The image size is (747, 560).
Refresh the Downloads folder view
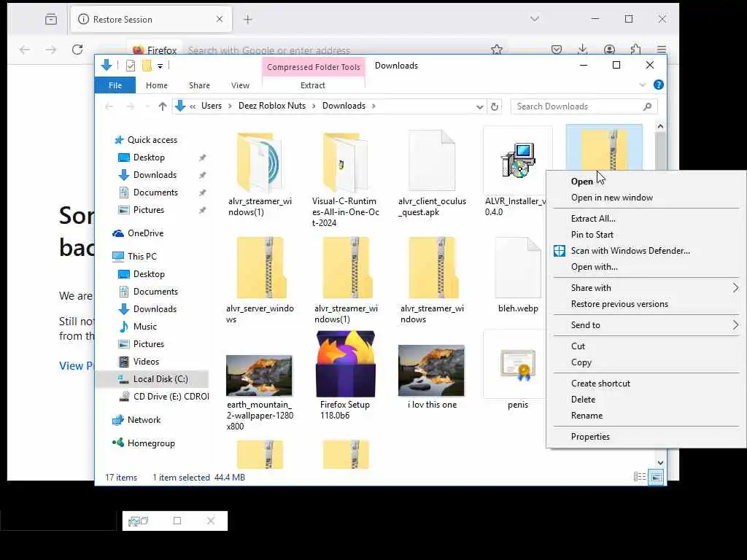coord(495,106)
